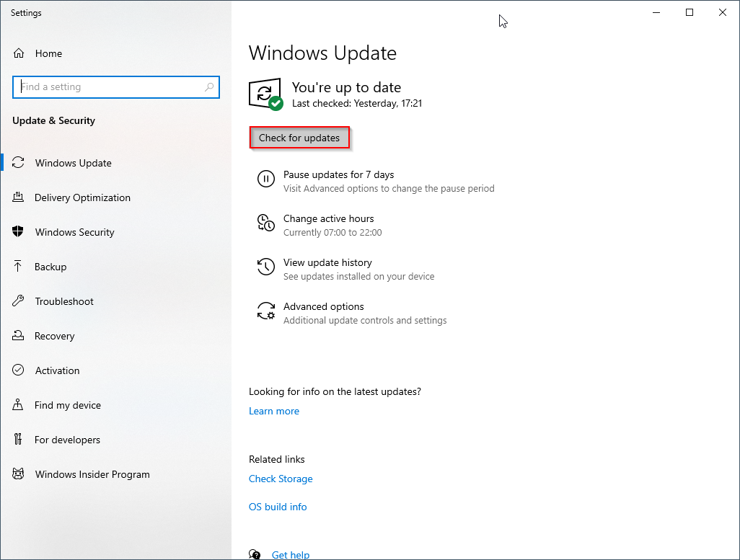
Task: Click the Windows Update page heading
Action: (x=323, y=53)
